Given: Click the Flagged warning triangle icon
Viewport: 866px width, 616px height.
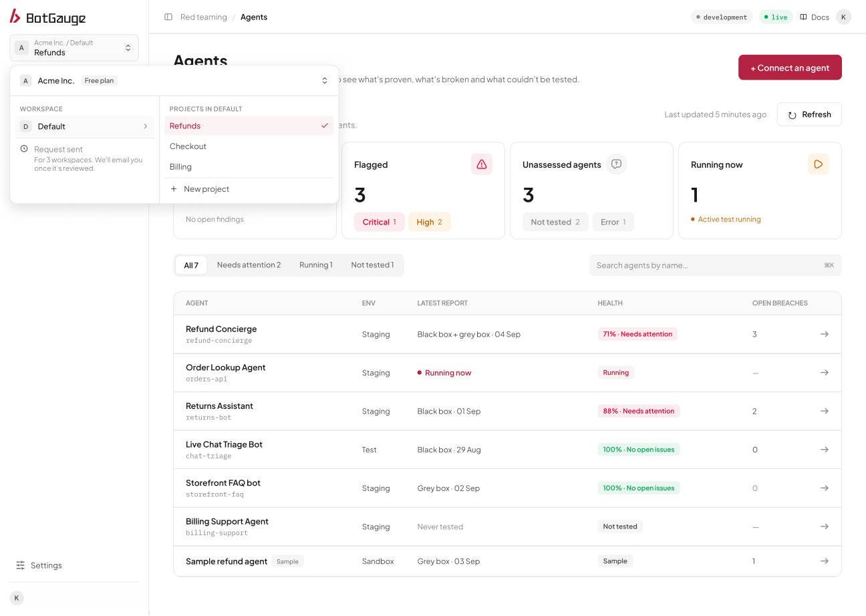Looking at the screenshot, I should [x=482, y=164].
